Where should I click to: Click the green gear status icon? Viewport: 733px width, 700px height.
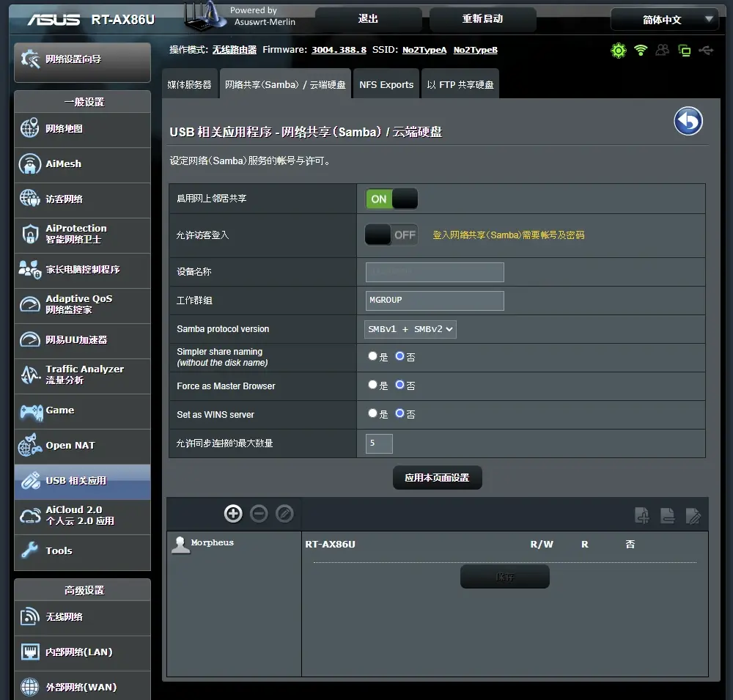pos(618,50)
